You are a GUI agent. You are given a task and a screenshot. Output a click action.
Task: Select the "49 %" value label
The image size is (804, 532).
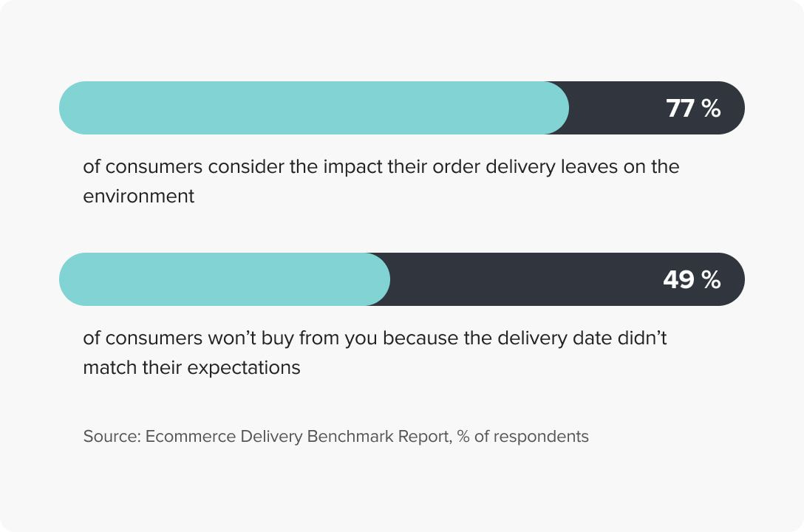pyautogui.click(x=692, y=280)
